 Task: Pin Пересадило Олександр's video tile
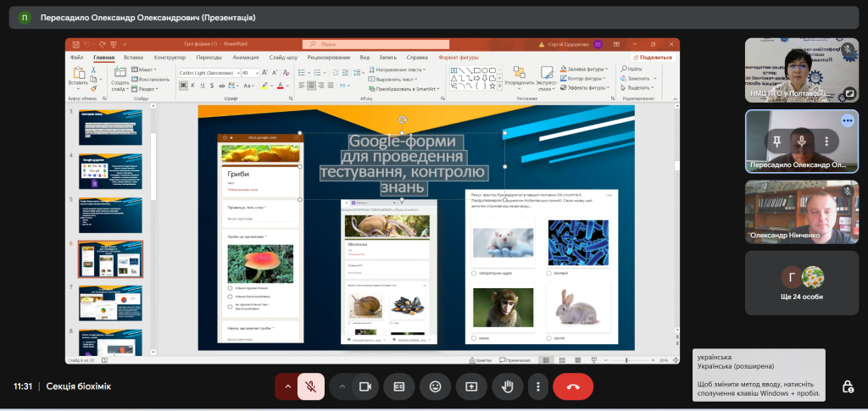click(776, 141)
